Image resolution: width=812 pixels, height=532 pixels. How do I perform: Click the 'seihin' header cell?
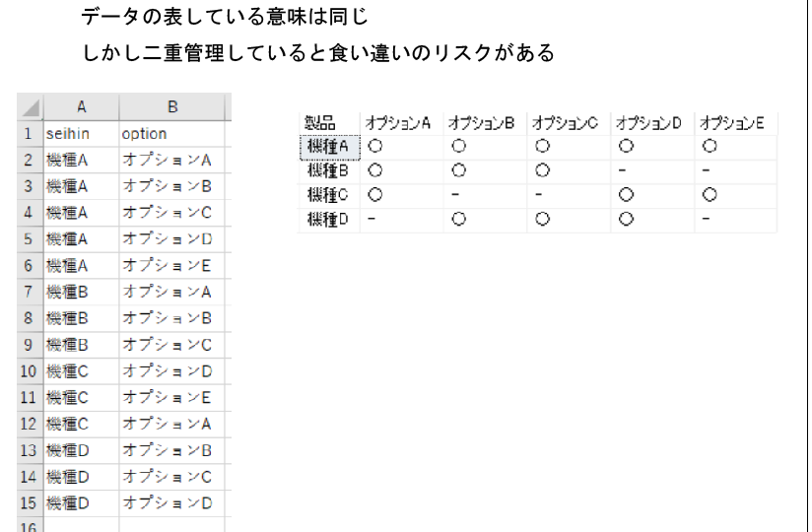82,134
